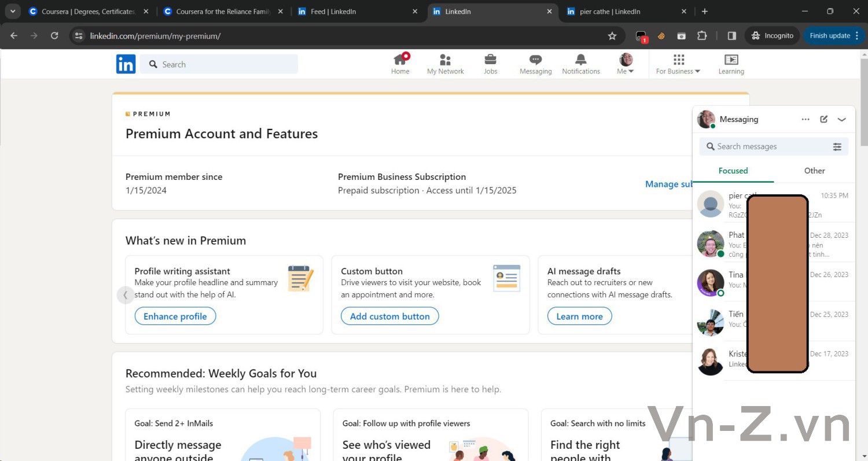View site information icon in address bar

coord(79,36)
